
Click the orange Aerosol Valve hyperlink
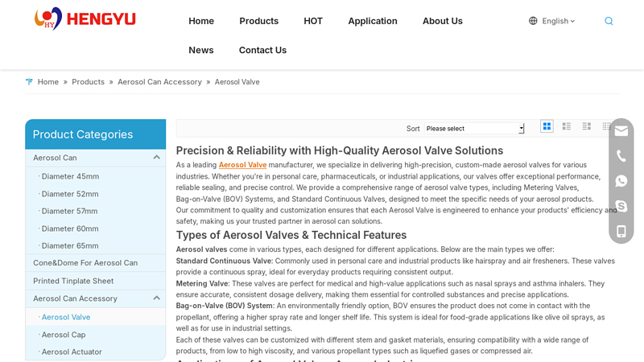click(x=242, y=165)
